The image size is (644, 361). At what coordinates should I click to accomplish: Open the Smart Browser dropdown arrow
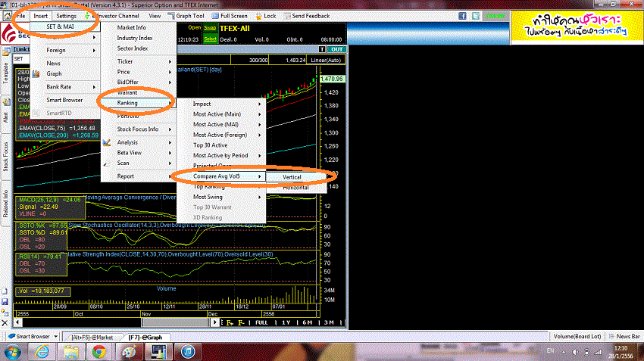pos(56,336)
